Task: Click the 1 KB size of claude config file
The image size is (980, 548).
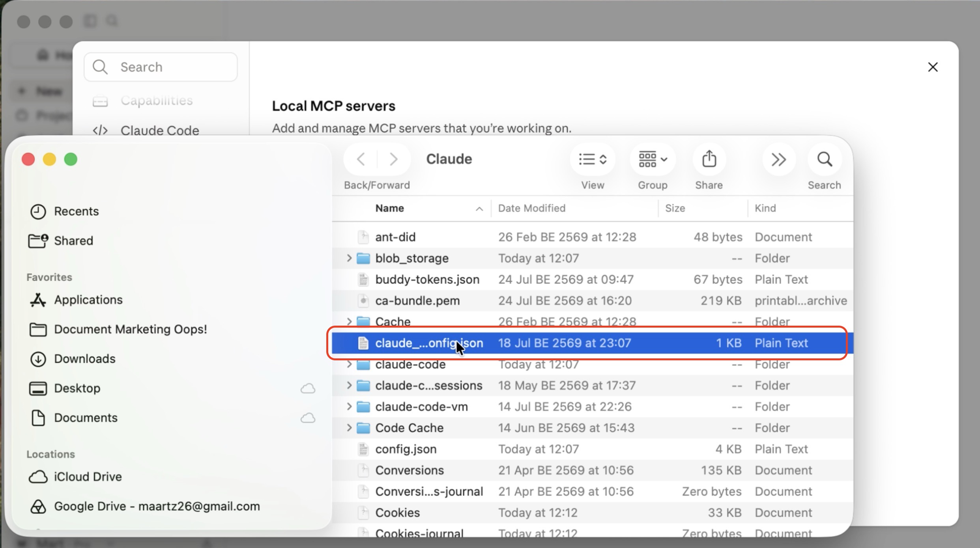Action: [x=729, y=343]
